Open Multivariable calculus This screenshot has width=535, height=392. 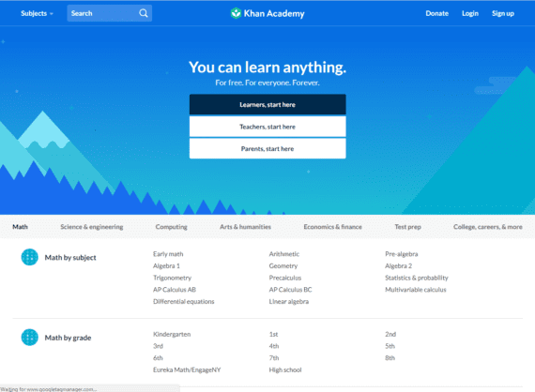[x=415, y=290]
